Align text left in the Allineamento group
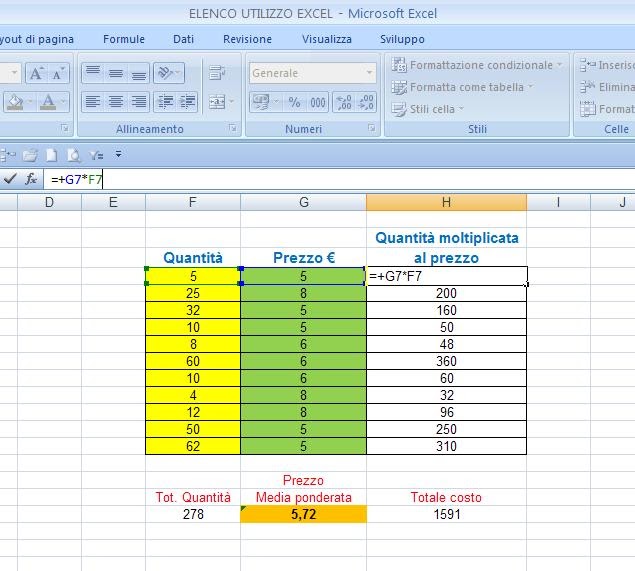 (93, 102)
